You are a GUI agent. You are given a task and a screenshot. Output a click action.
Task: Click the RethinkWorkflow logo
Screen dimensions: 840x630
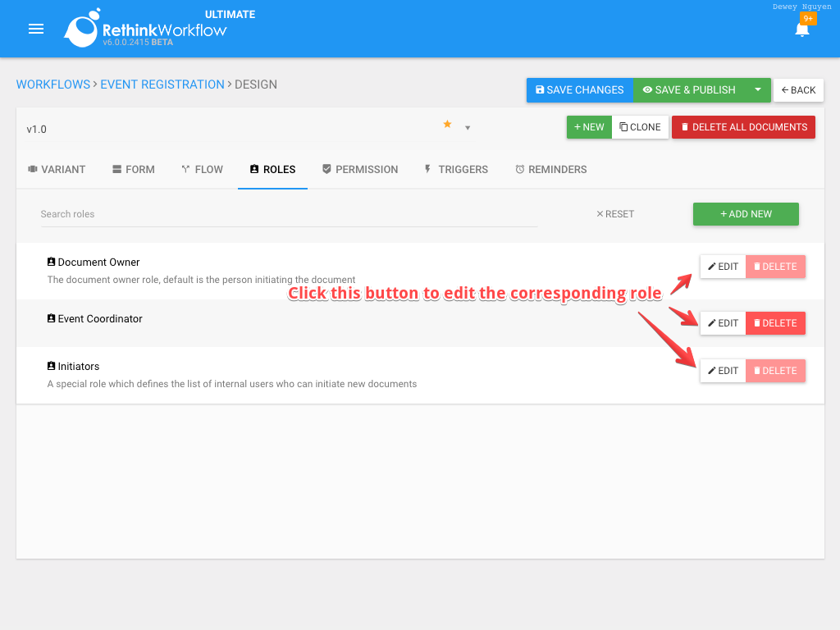pos(81,29)
